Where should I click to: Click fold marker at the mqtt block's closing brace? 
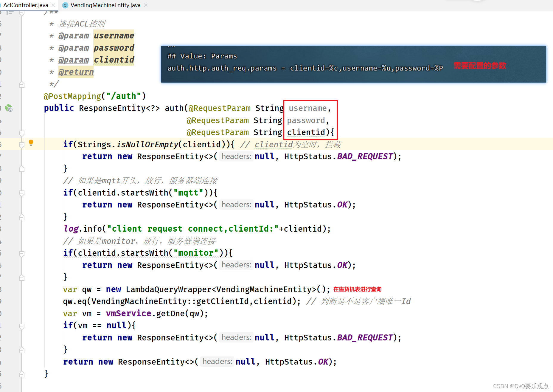(22, 217)
